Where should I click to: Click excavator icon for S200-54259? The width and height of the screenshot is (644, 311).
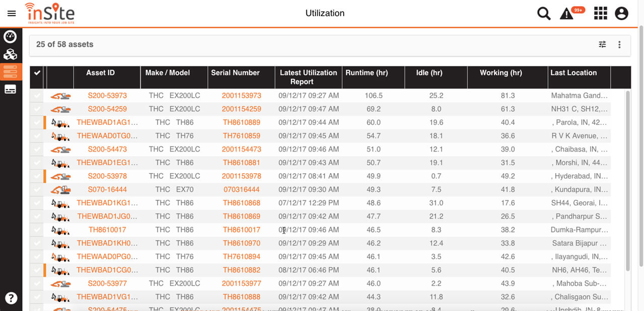pos(60,109)
